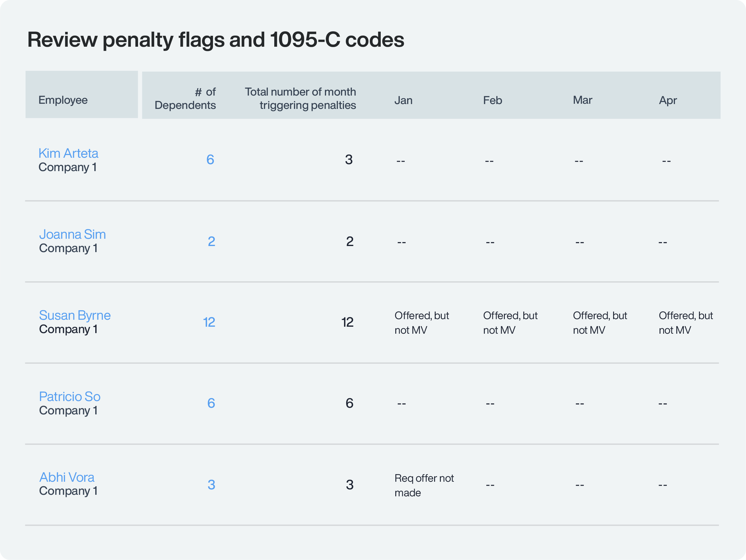Open Kim Arteta's employee link
This screenshot has height=560, width=746.
[68, 153]
